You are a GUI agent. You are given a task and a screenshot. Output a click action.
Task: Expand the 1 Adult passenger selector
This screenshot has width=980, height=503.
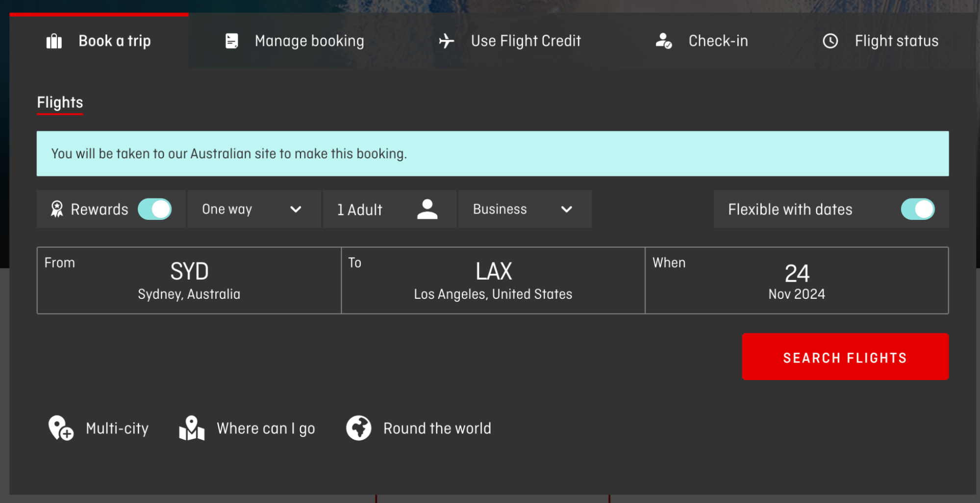(390, 209)
